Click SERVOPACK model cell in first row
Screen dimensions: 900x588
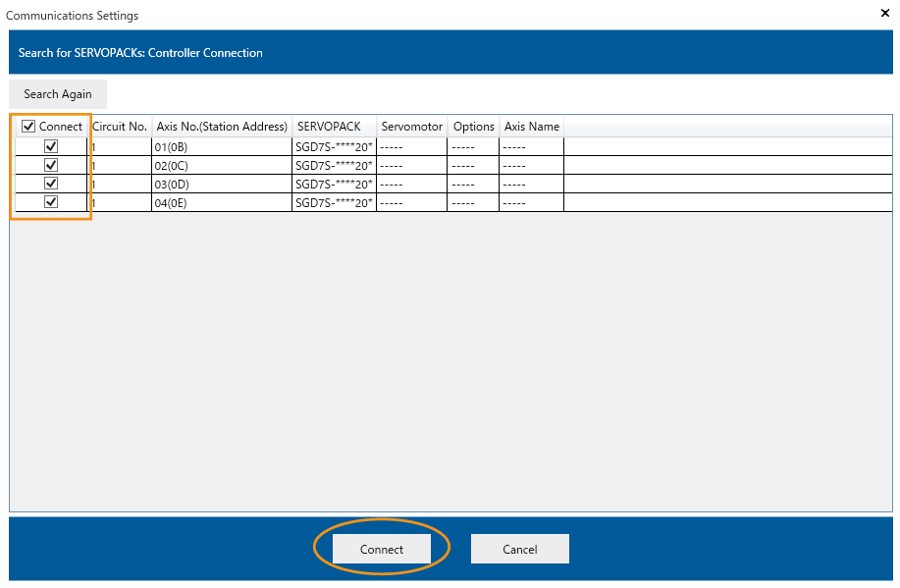click(x=334, y=146)
